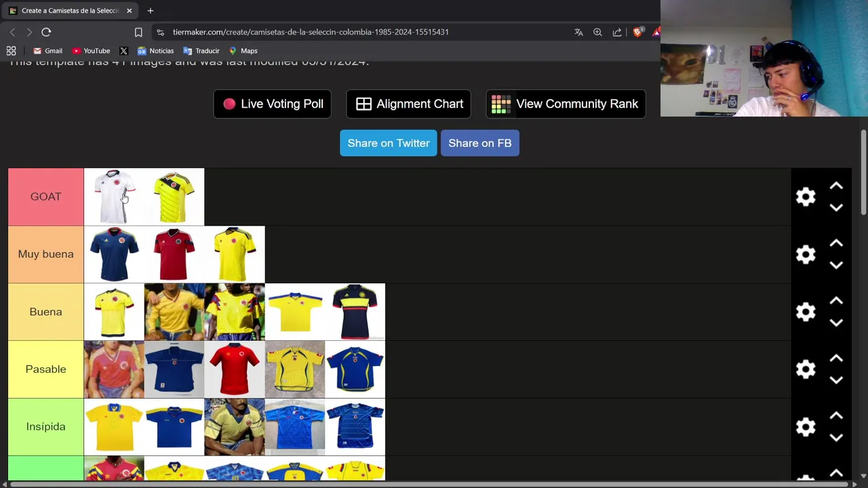Click the Insípida tier label

45,426
